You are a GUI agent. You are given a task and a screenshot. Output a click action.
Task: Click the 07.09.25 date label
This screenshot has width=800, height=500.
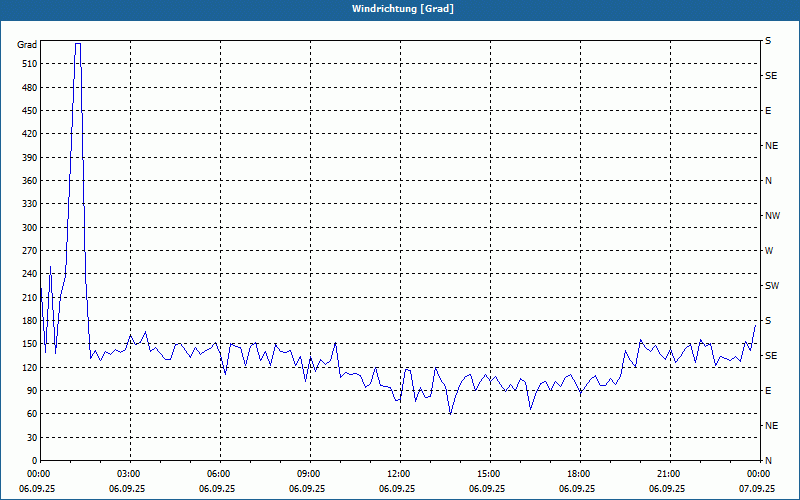pos(757,488)
